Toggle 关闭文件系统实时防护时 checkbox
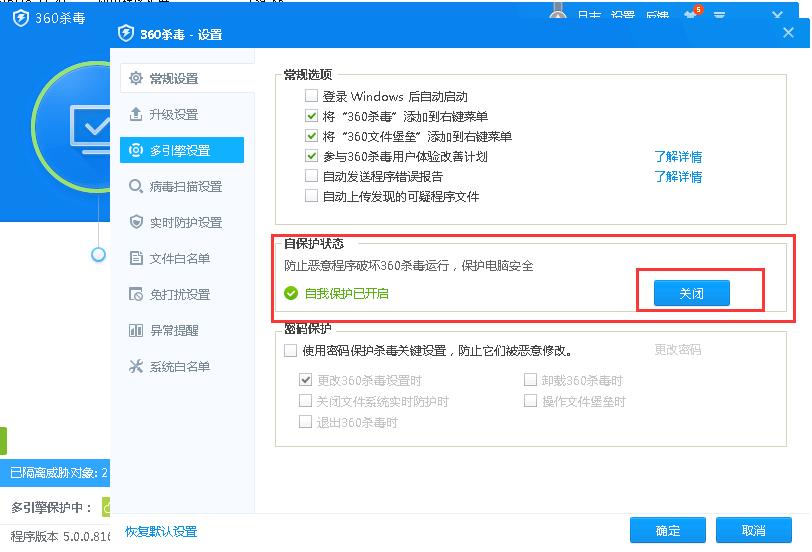 [306, 401]
